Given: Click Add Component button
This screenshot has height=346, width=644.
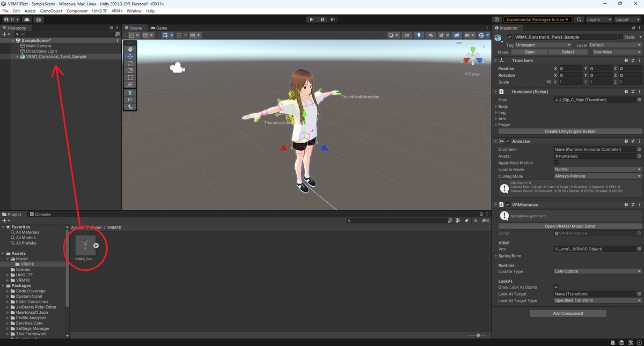Looking at the screenshot, I should pos(568,313).
